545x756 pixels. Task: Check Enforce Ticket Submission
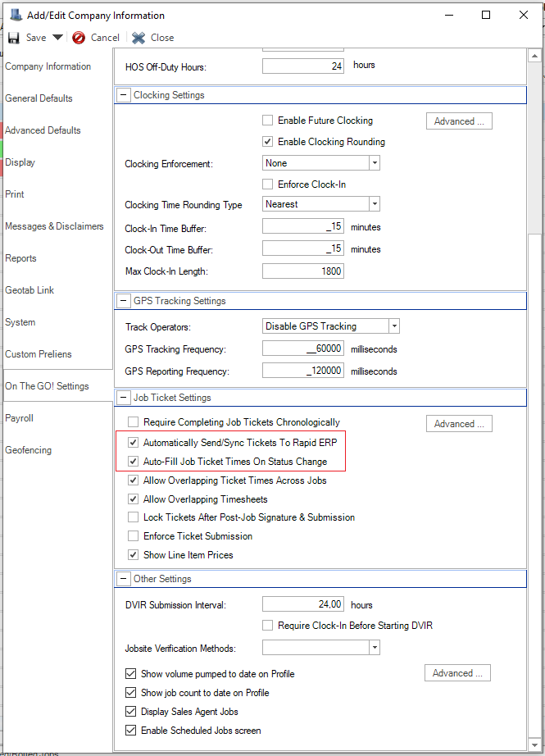133,536
